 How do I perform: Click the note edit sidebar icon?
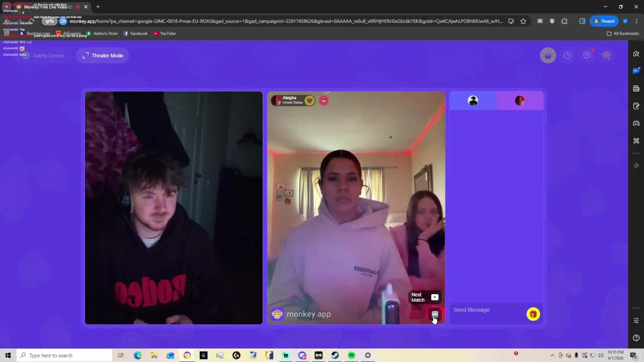pyautogui.click(x=636, y=106)
